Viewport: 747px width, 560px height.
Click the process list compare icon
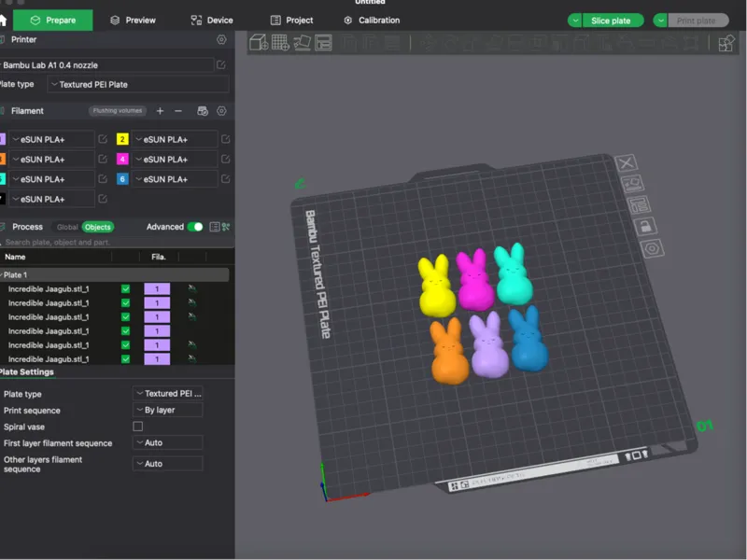click(215, 227)
